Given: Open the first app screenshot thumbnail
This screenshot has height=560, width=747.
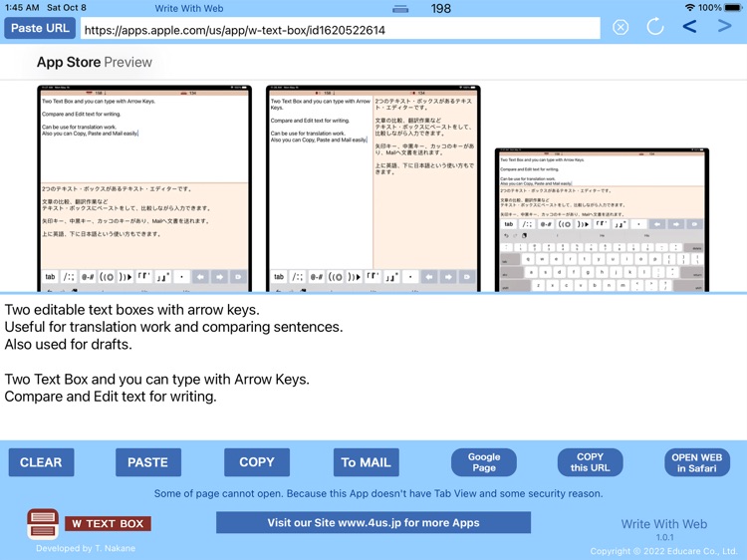Looking at the screenshot, I should click(144, 188).
